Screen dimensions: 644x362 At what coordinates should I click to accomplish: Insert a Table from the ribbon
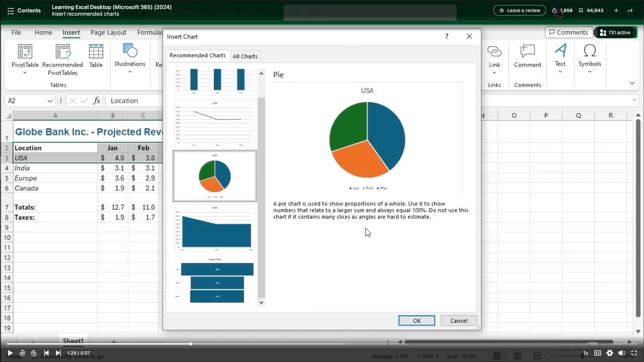pos(96,56)
